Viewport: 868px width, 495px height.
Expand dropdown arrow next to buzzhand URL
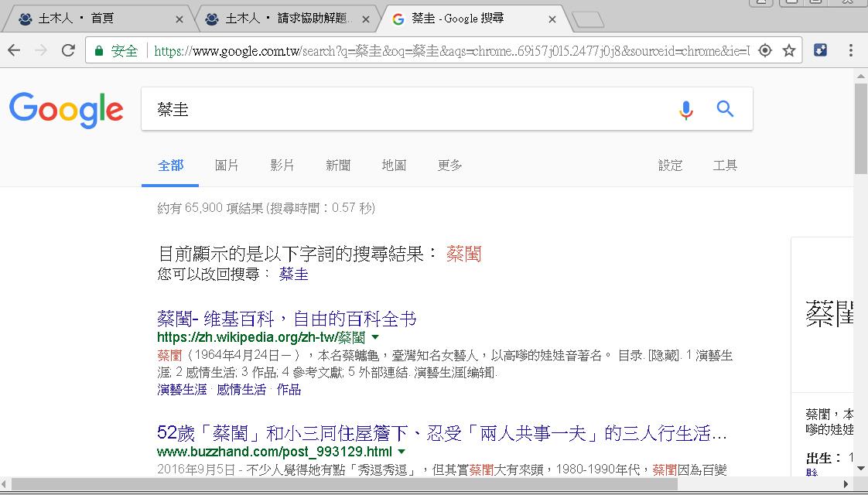(402, 451)
